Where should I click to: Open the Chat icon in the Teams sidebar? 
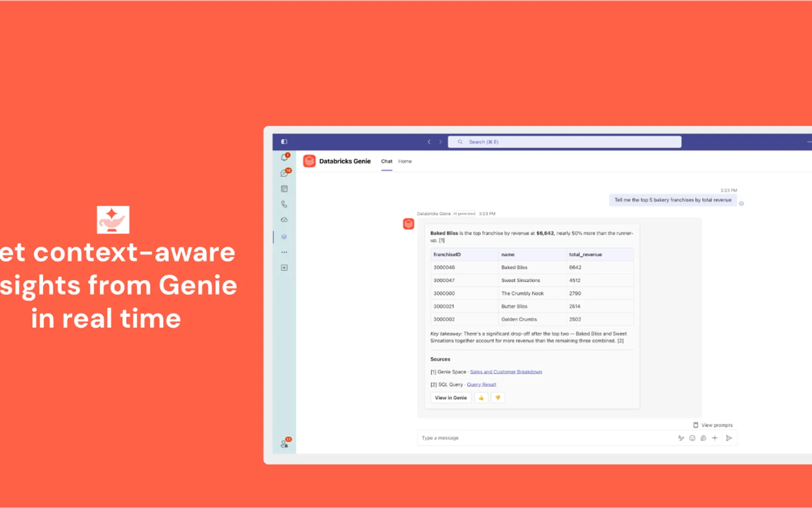click(284, 173)
